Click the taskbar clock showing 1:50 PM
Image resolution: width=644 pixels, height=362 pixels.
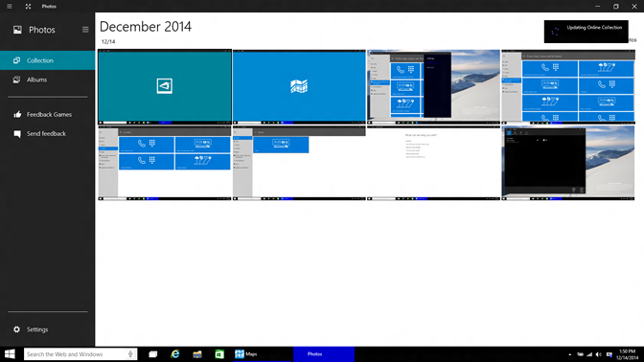point(627,354)
